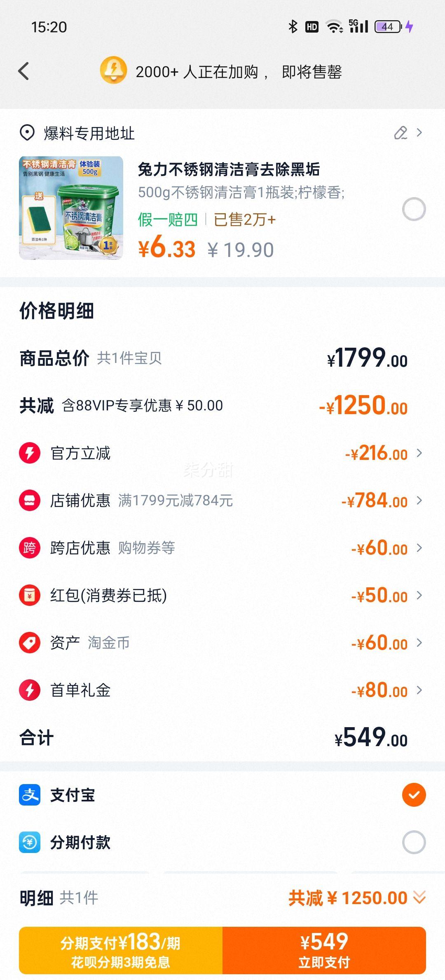Image resolution: width=445 pixels, height=980 pixels.
Task: Expand 店铺优惠 discount details chevron
Action: click(x=419, y=500)
